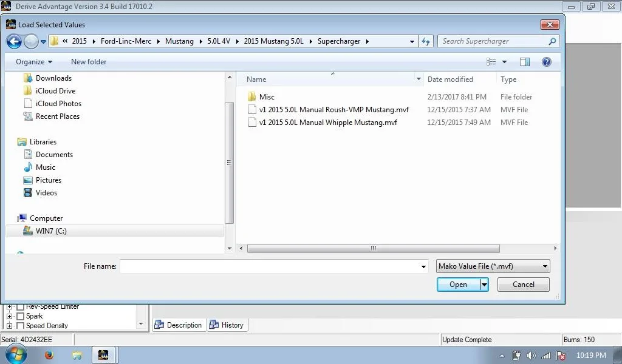Open the Music library
Screen dimensions: 622x364
45,167
